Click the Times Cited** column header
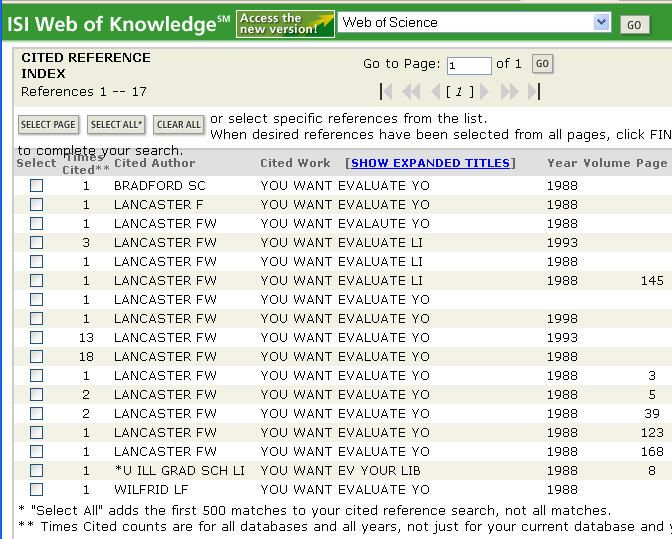The width and height of the screenshot is (672, 539). pos(85,164)
